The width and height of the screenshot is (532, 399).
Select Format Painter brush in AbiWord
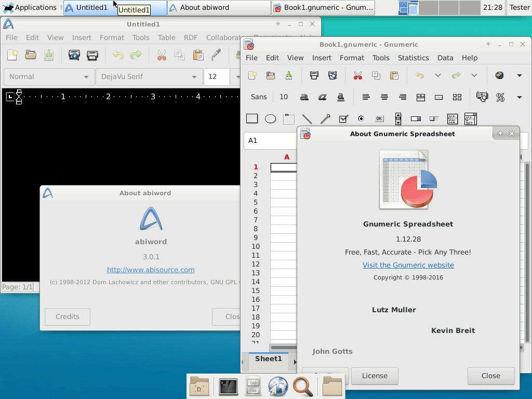click(216, 55)
